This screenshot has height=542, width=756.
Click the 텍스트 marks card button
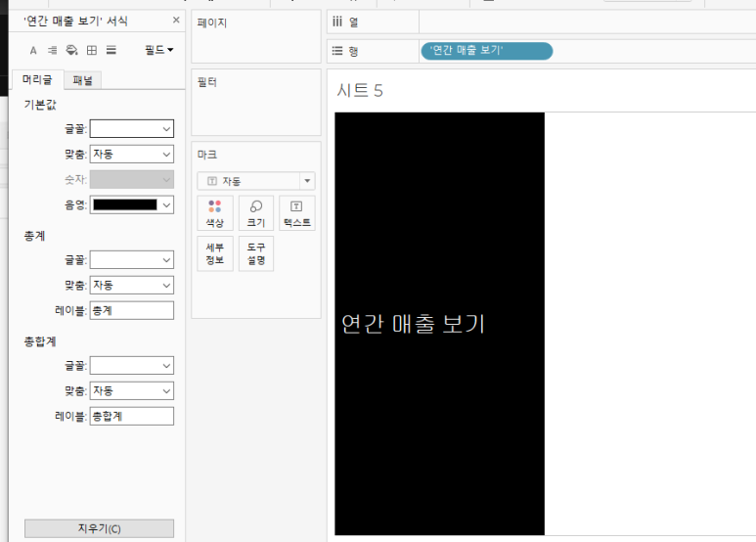click(x=297, y=213)
